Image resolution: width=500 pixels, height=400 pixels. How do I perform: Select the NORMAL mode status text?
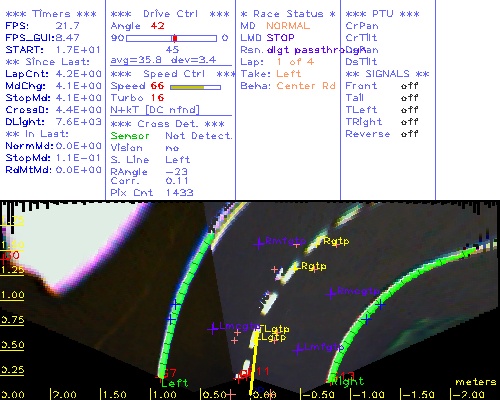(x=288, y=26)
